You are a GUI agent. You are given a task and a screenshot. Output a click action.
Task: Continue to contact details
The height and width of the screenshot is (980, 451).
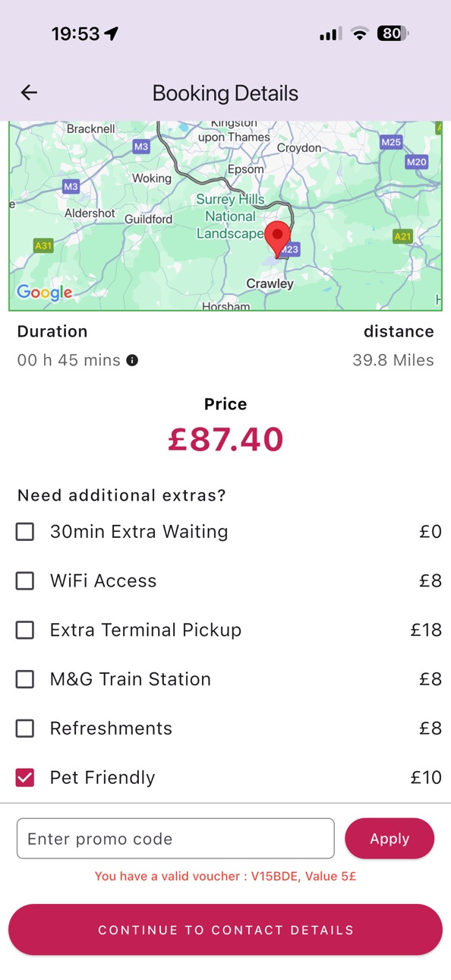click(225, 930)
